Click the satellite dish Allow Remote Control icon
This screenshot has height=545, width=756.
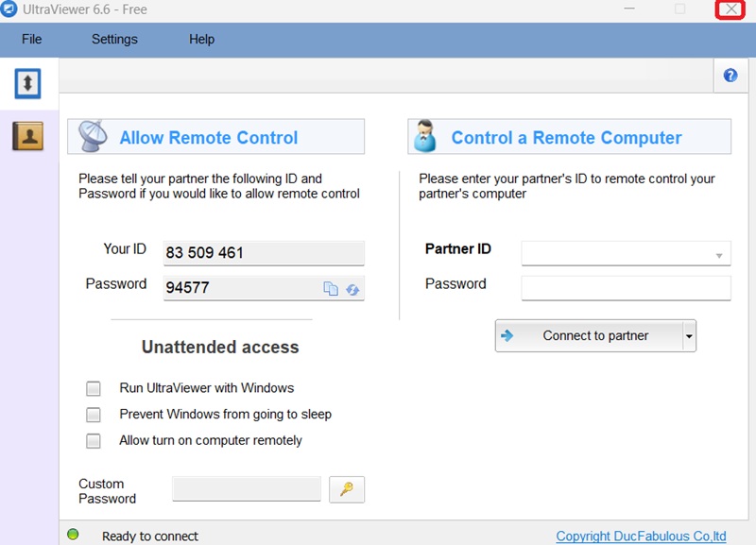pyautogui.click(x=92, y=137)
